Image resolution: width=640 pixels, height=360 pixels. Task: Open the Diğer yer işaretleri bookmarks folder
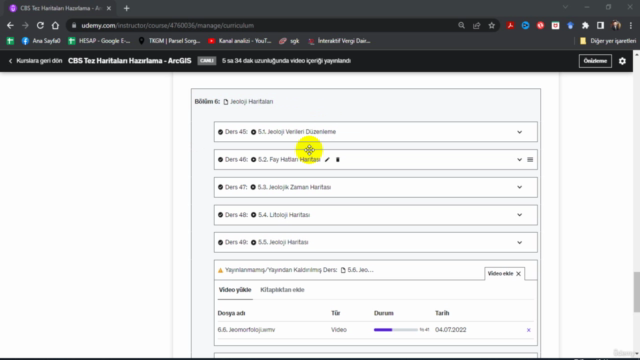(x=608, y=41)
